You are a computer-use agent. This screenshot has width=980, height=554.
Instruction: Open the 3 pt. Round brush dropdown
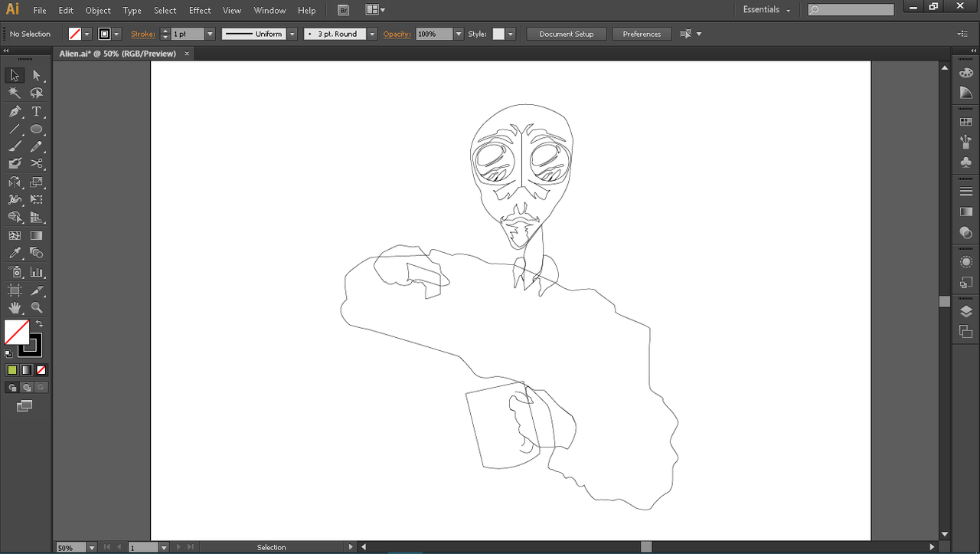(372, 34)
